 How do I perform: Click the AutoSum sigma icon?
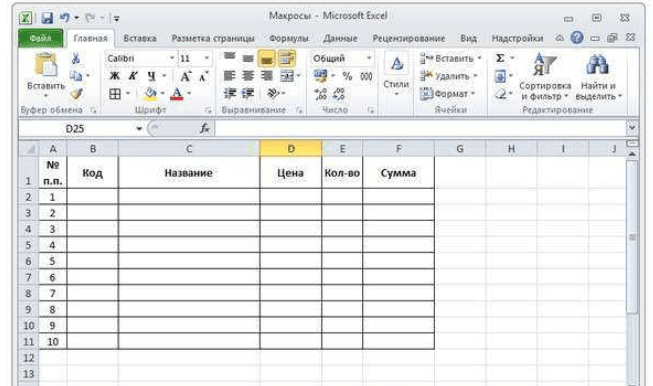[501, 58]
